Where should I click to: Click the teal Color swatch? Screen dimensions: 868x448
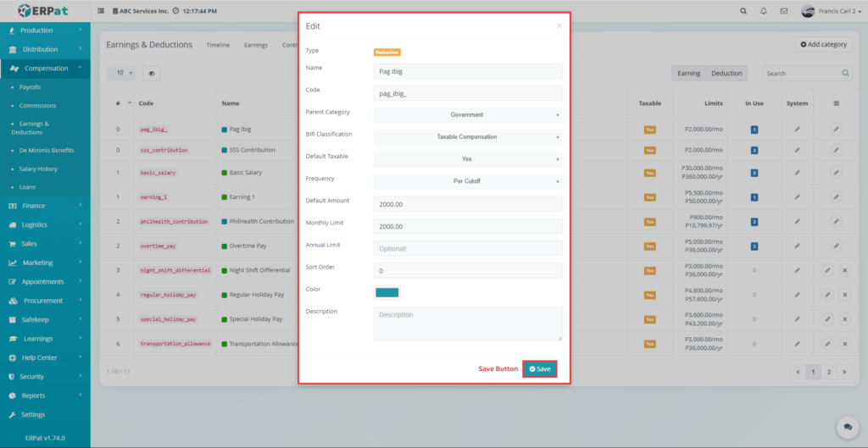click(x=387, y=292)
